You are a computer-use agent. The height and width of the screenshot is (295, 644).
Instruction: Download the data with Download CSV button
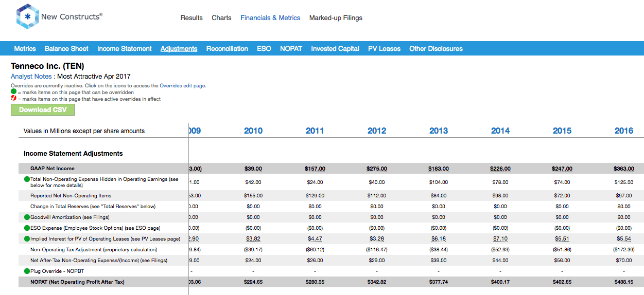[x=43, y=109]
